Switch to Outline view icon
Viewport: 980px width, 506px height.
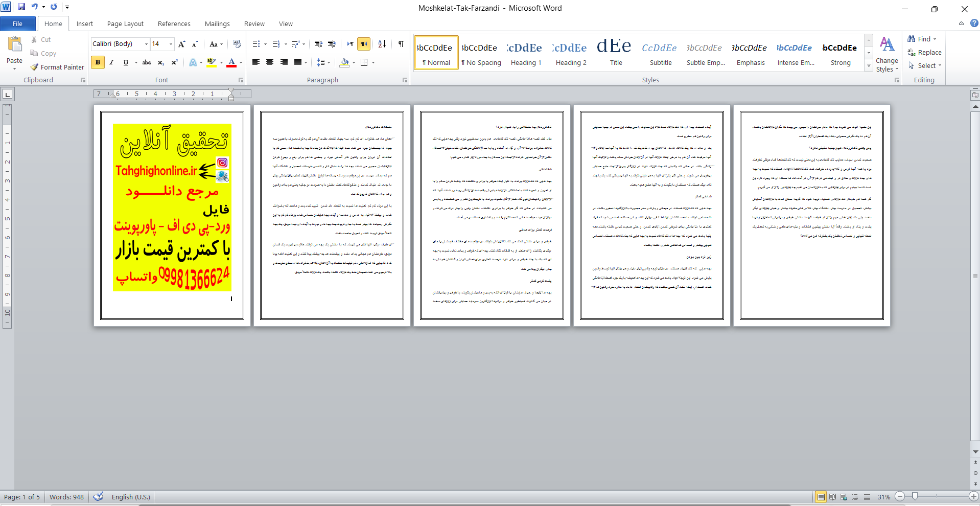pyautogui.click(x=855, y=497)
